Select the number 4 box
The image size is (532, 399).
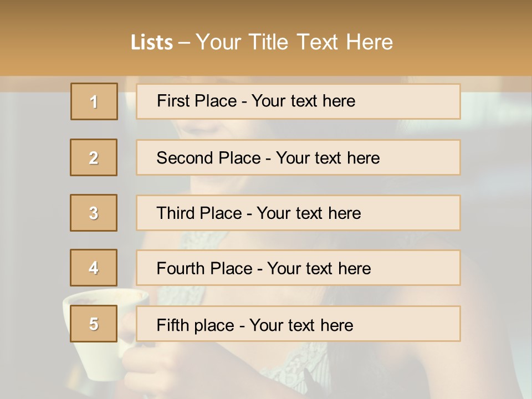pyautogui.click(x=94, y=268)
